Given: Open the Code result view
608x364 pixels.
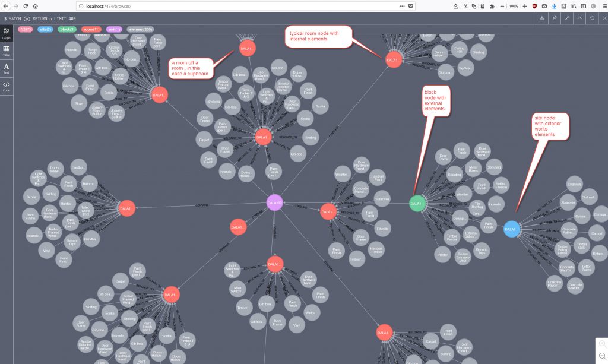Looking at the screenshot, I should [6, 86].
